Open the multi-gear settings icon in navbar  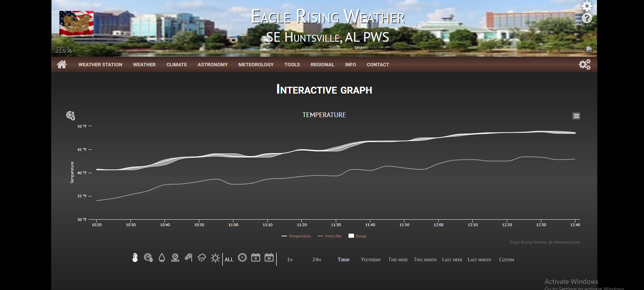click(x=585, y=64)
